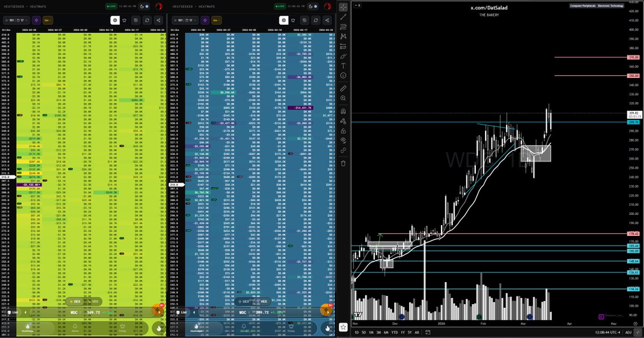
Task: Toggle the LIVE indicator in left heatmap
Action: [x=111, y=6]
